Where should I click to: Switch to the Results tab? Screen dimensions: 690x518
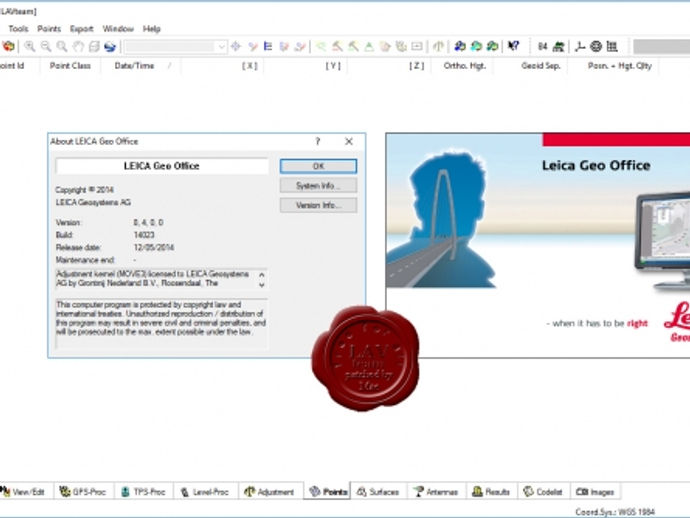[491, 492]
